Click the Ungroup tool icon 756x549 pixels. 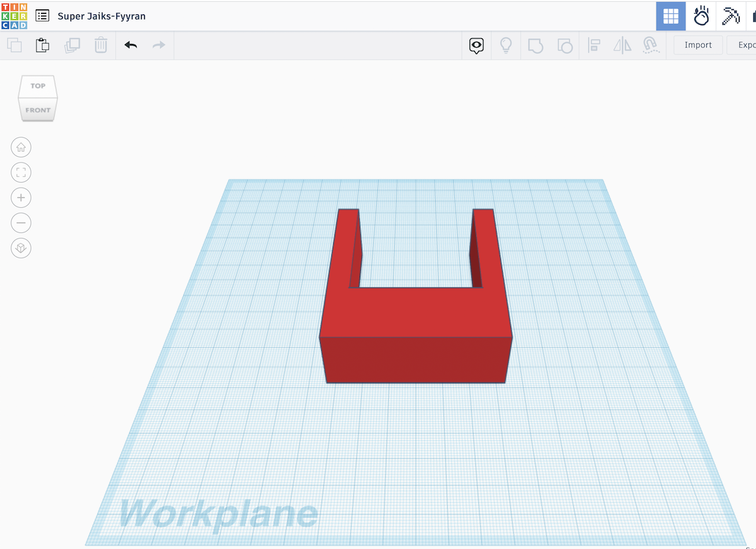(564, 45)
